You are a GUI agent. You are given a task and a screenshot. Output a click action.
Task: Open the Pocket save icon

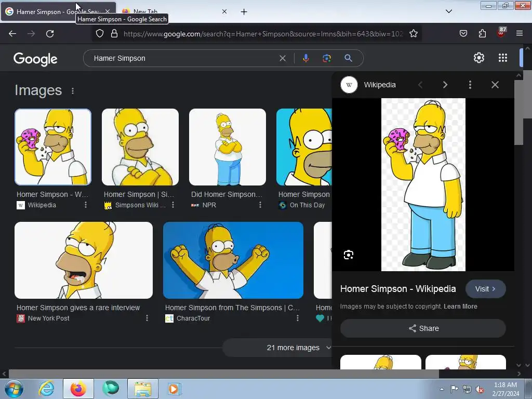click(463, 34)
